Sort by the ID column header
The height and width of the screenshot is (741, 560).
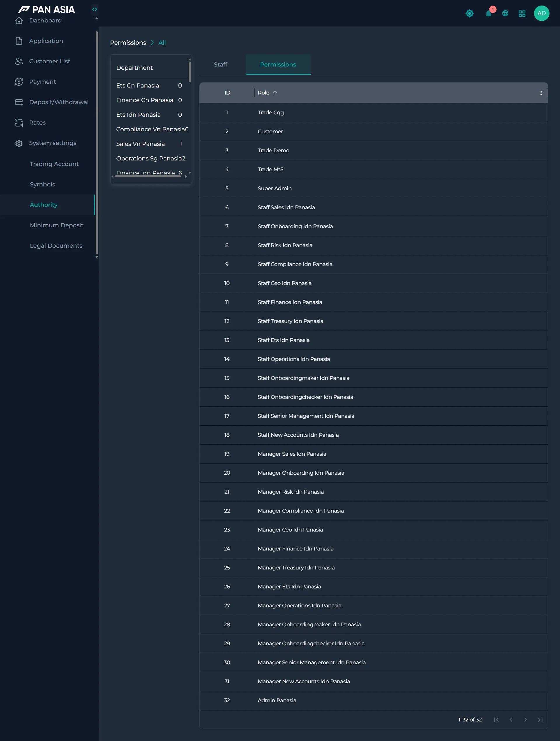pos(228,93)
